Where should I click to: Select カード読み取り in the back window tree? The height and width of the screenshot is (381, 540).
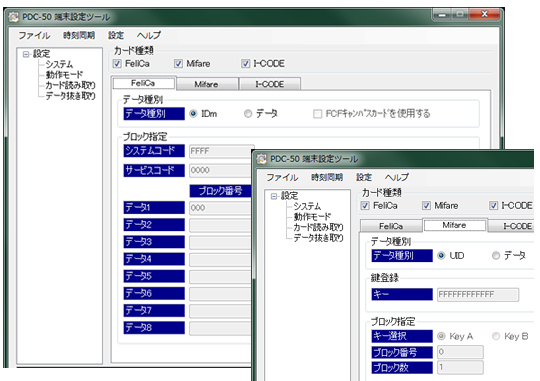click(x=70, y=85)
